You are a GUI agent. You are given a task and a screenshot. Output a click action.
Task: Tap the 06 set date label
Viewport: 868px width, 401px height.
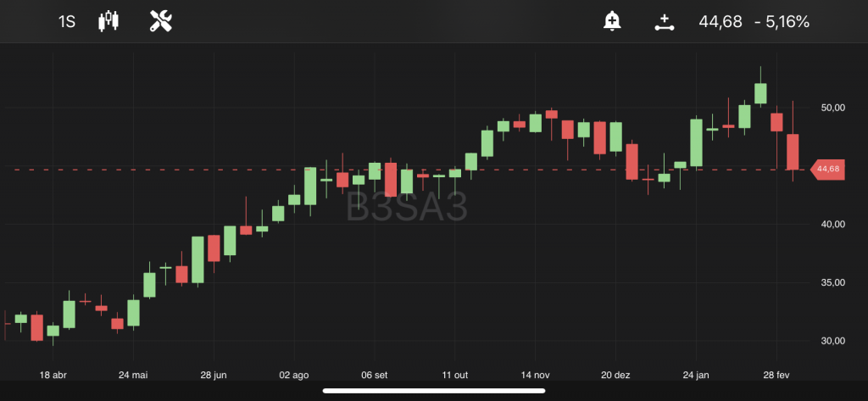(x=374, y=375)
